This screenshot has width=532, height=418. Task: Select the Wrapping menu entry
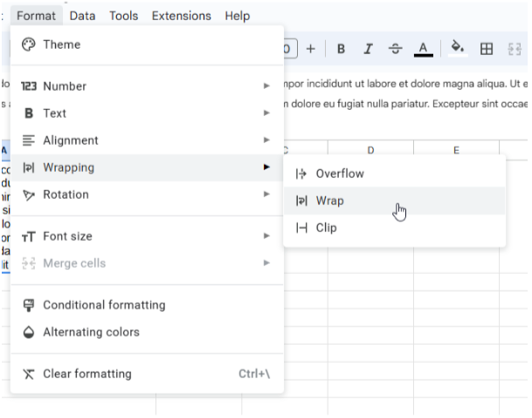click(x=148, y=168)
